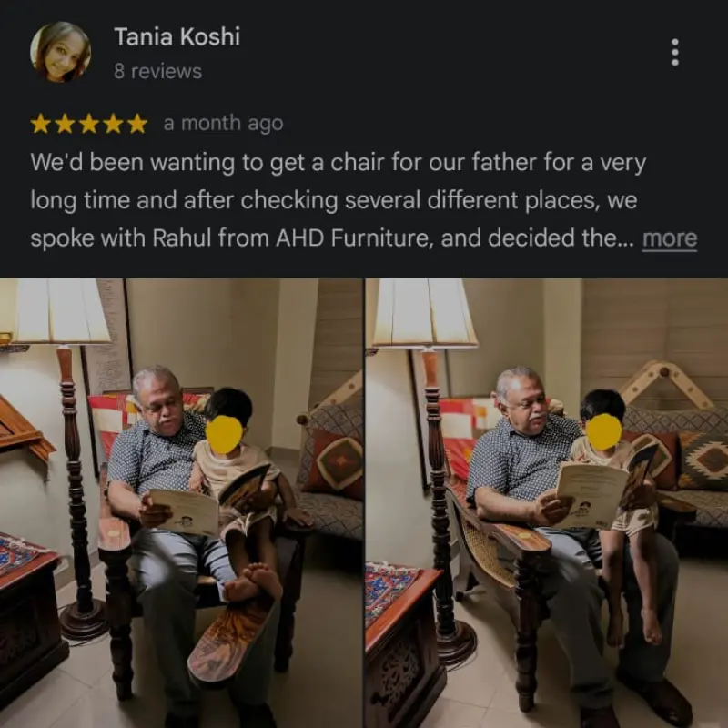View the reviewer's 8 reviews

coord(157,72)
